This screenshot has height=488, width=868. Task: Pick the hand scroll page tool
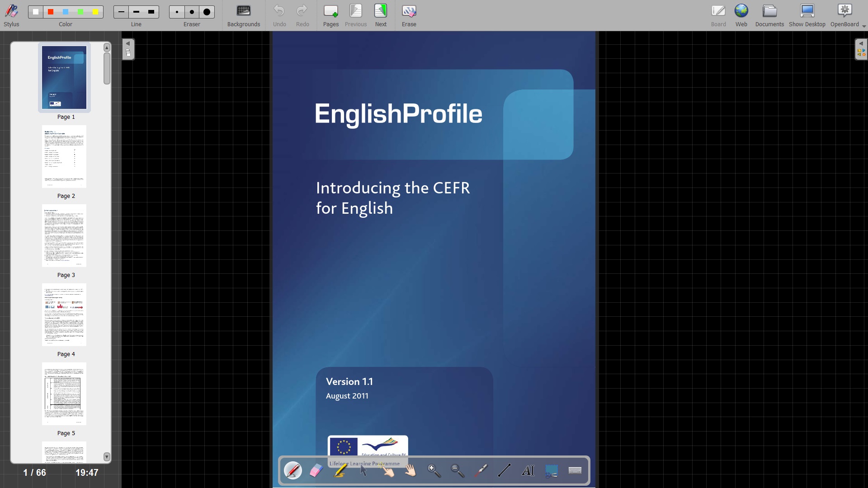411,471
